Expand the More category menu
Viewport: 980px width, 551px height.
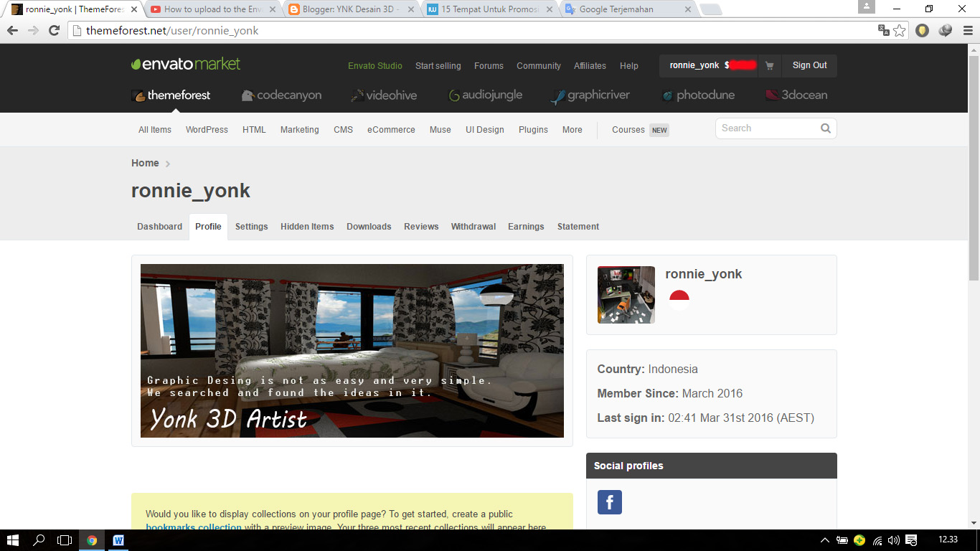point(572,130)
